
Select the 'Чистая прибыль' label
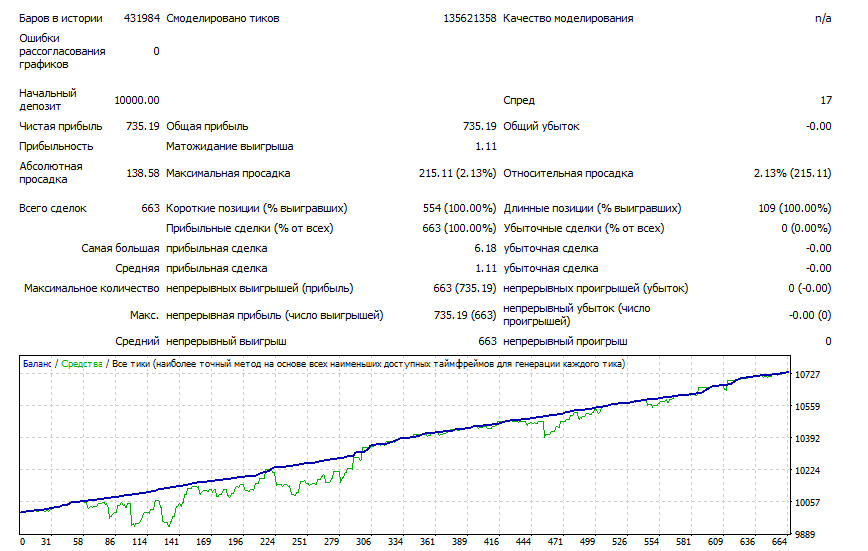pos(61,126)
